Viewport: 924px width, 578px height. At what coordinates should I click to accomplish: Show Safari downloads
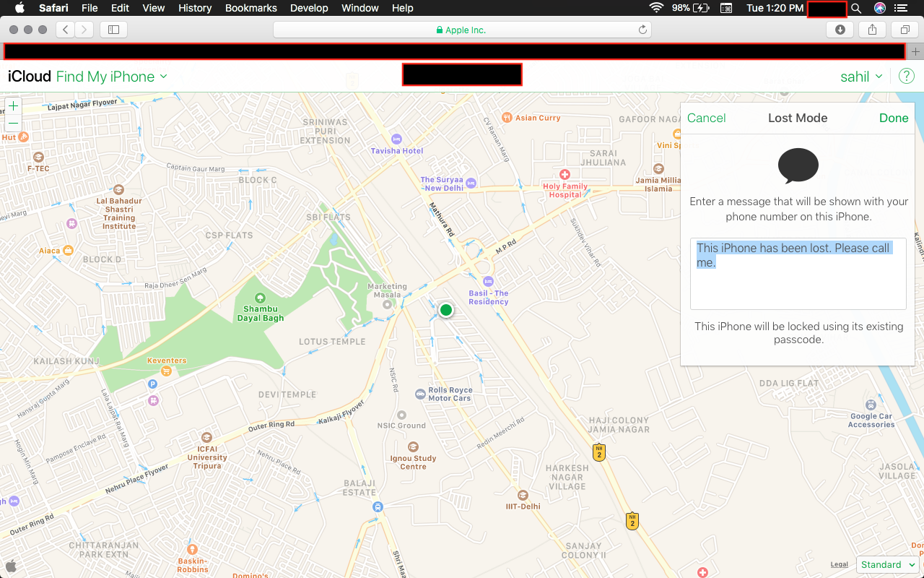[x=840, y=30]
